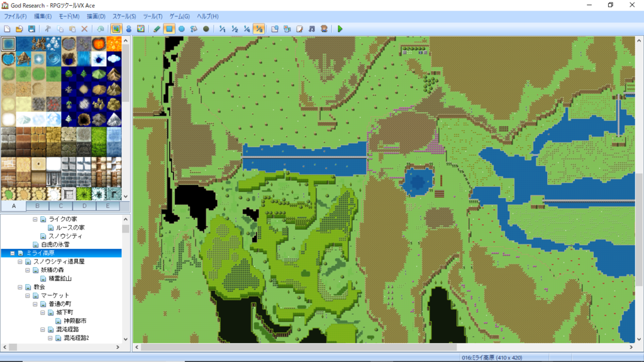
Task: Pick the lava tile in the palette's first row
Action: pyautogui.click(x=99, y=44)
